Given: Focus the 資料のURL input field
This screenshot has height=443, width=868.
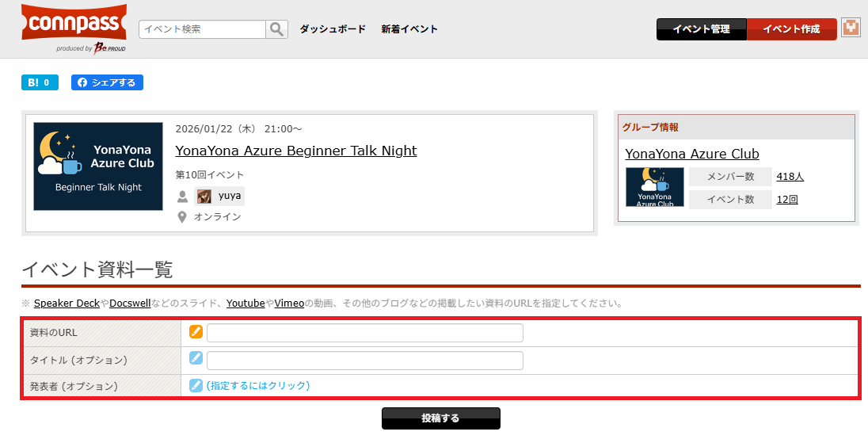Looking at the screenshot, I should (365, 333).
